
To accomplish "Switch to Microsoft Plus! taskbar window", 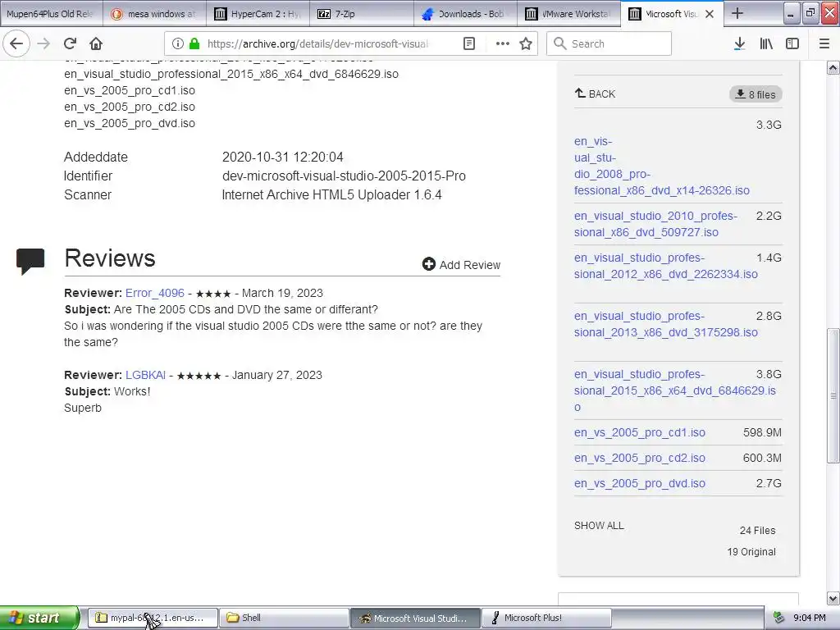I will point(546,618).
